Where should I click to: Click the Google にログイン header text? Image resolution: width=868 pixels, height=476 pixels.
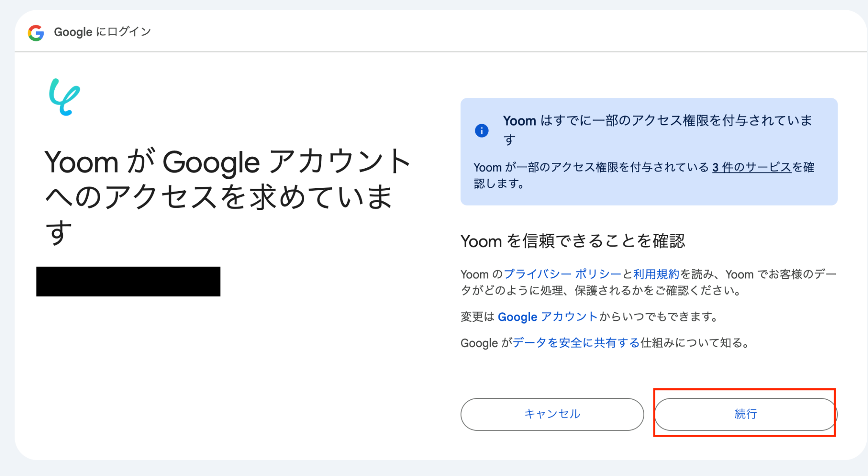[103, 32]
